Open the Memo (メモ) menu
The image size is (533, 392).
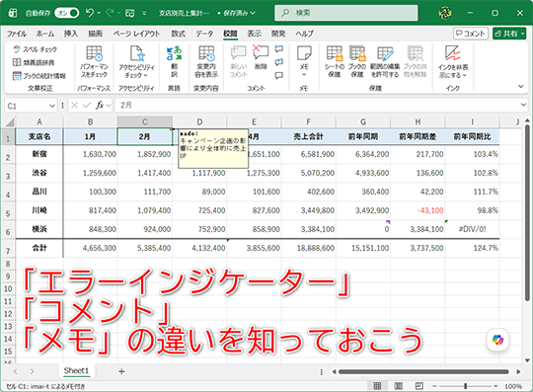click(x=304, y=62)
